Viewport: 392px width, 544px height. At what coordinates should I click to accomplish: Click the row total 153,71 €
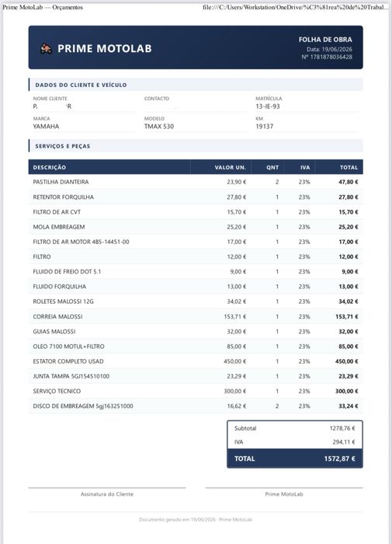click(x=347, y=316)
